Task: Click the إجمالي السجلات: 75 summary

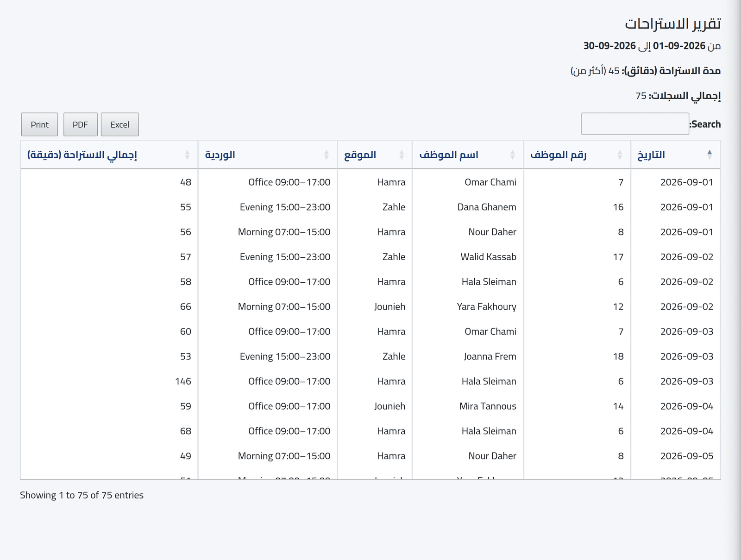Action: pyautogui.click(x=678, y=96)
